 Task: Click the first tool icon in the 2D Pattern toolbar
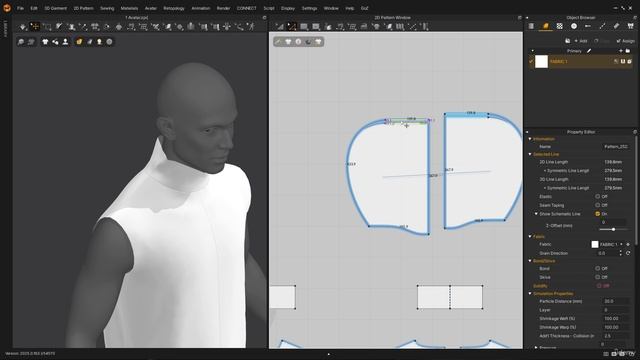point(280,27)
